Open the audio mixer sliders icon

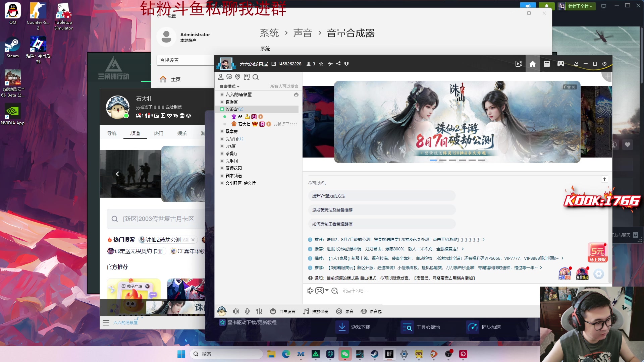point(259,311)
